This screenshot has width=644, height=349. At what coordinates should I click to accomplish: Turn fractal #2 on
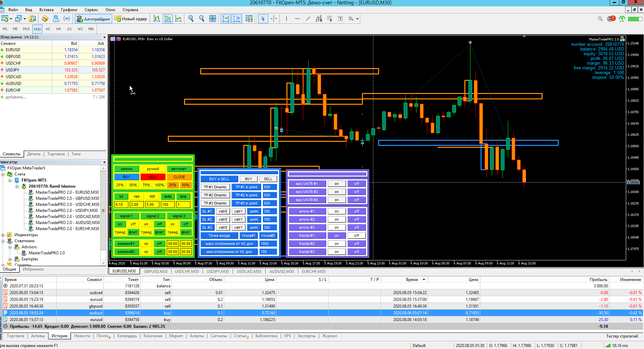tap(337, 244)
